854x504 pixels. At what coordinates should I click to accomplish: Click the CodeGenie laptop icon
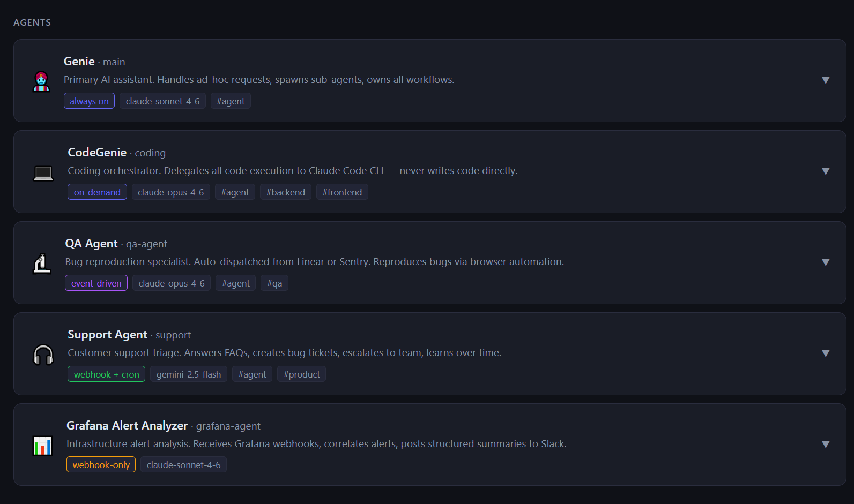pyautogui.click(x=43, y=173)
